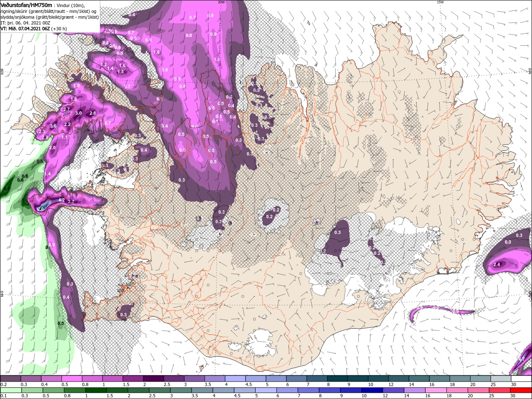Click the 2.8 snowfall value in the Westfjords
The height and width of the screenshot is (399, 532).
click(93, 113)
